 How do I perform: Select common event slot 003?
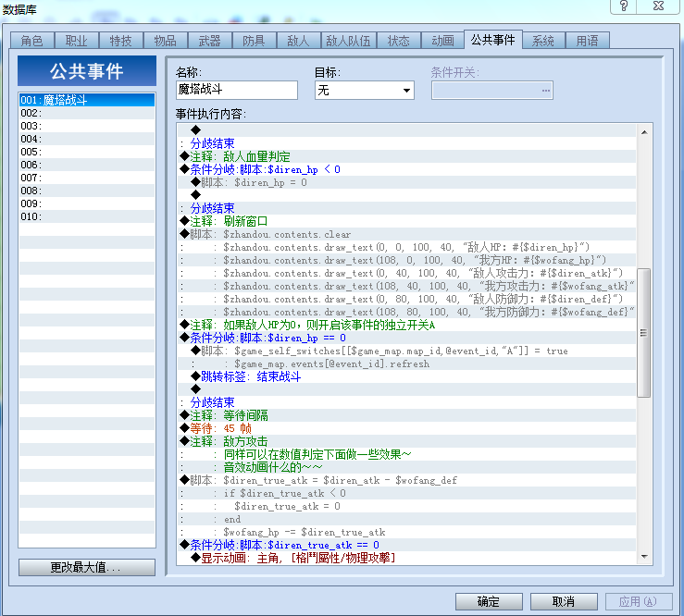click(87, 126)
